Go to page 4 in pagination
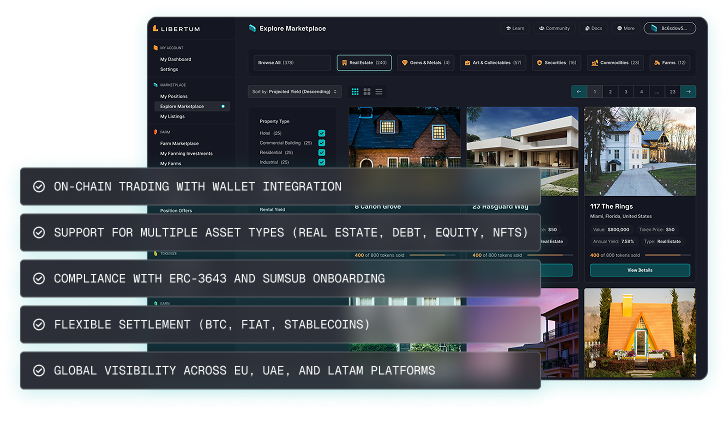Viewport: 728px width, 426px height. [641, 92]
